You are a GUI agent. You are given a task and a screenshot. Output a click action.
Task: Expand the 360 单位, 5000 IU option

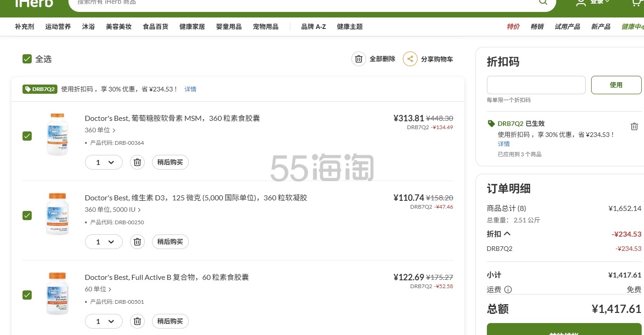[113, 210]
